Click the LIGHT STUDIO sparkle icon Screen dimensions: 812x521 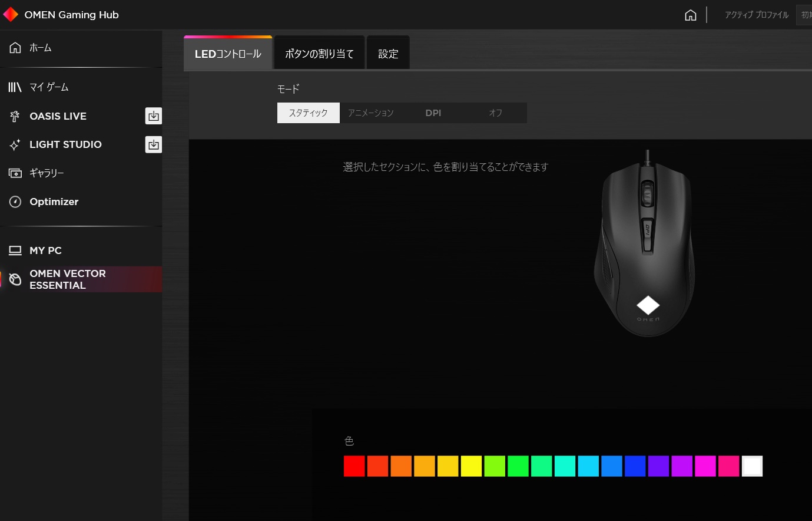[15, 144]
